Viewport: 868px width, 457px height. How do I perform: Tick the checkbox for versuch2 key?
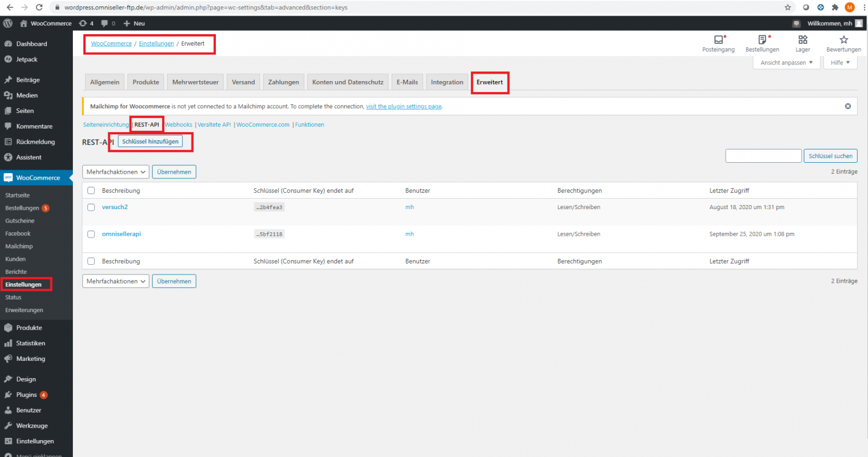coord(91,207)
